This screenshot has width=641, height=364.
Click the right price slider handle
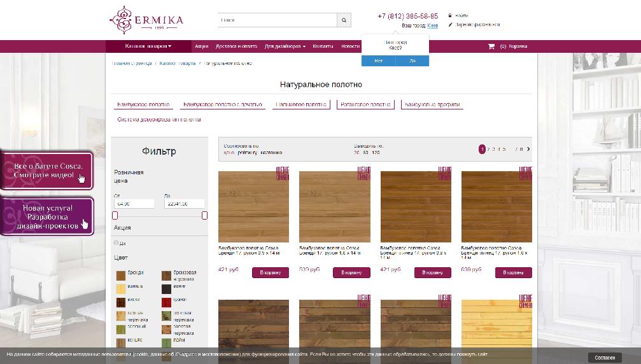coord(204,215)
